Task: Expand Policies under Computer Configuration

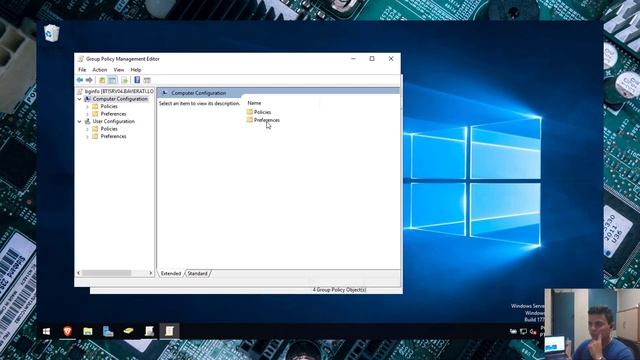Action: [87, 107]
